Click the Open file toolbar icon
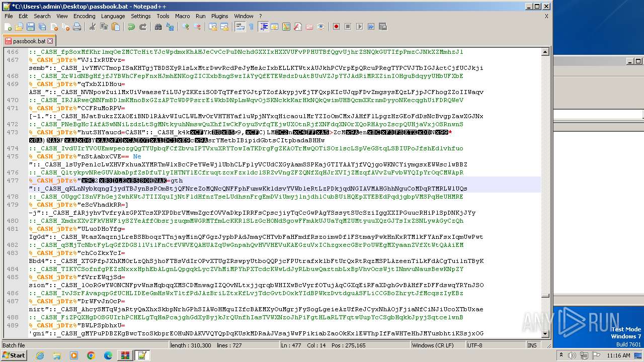Screen dimensions: 644x362 point(19,27)
